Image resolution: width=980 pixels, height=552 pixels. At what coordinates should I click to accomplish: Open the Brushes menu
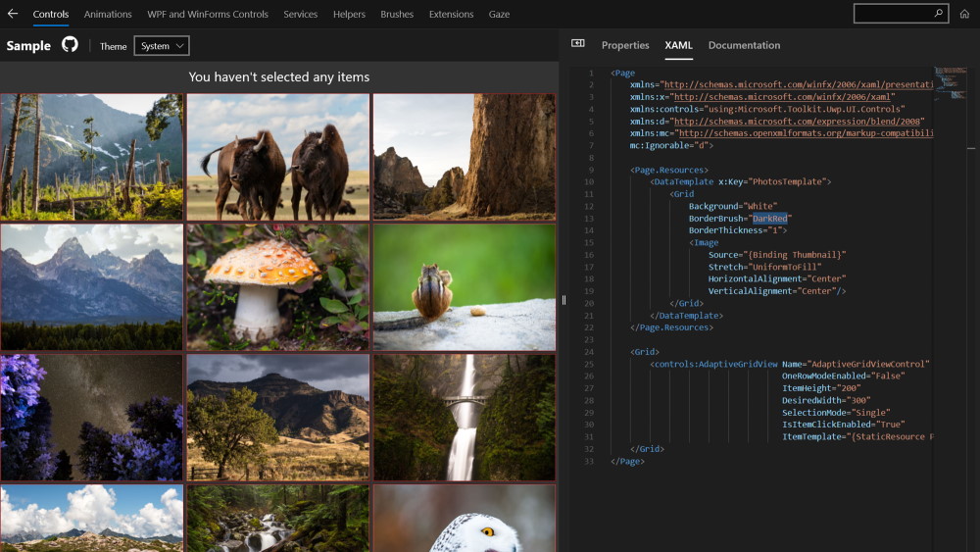[397, 14]
